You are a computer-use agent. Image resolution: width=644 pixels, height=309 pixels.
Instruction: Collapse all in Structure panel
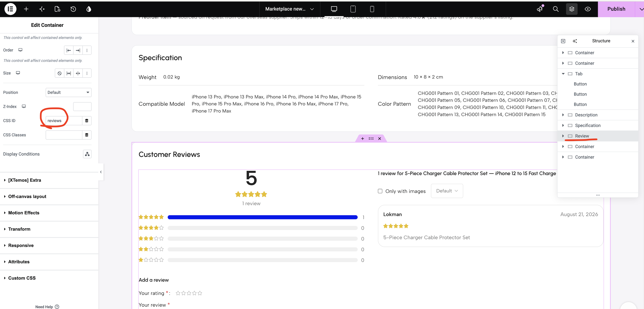point(563,41)
